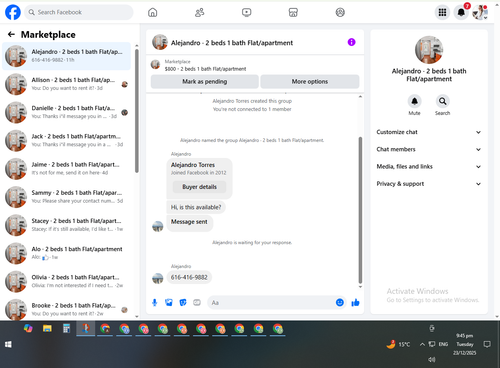Open Sammy conversation

(67, 197)
